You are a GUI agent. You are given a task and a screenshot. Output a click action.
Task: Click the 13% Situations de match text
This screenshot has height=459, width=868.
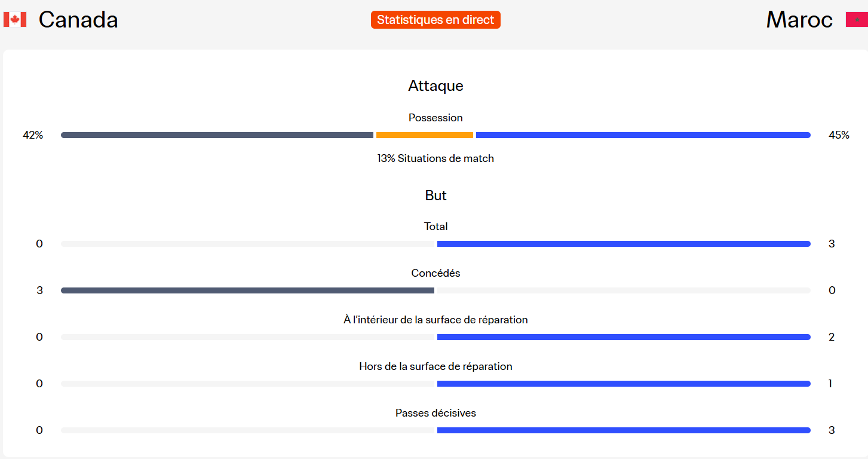point(435,158)
